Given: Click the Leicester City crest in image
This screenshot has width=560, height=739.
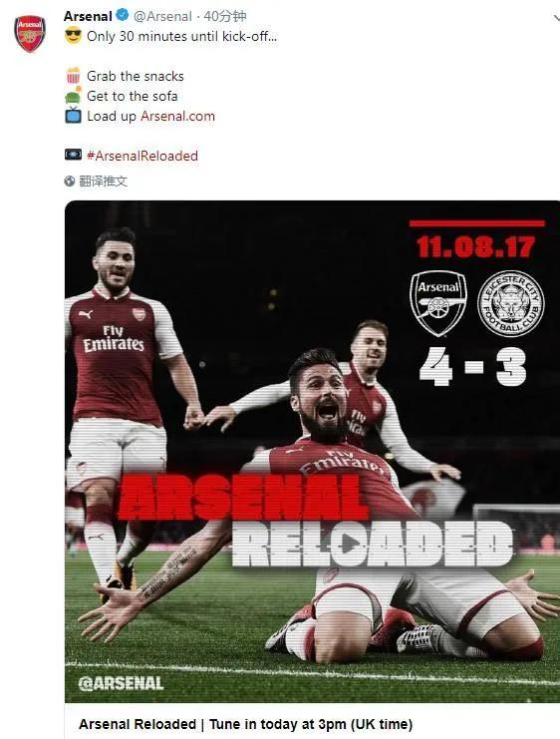Looking at the screenshot, I should point(510,303).
